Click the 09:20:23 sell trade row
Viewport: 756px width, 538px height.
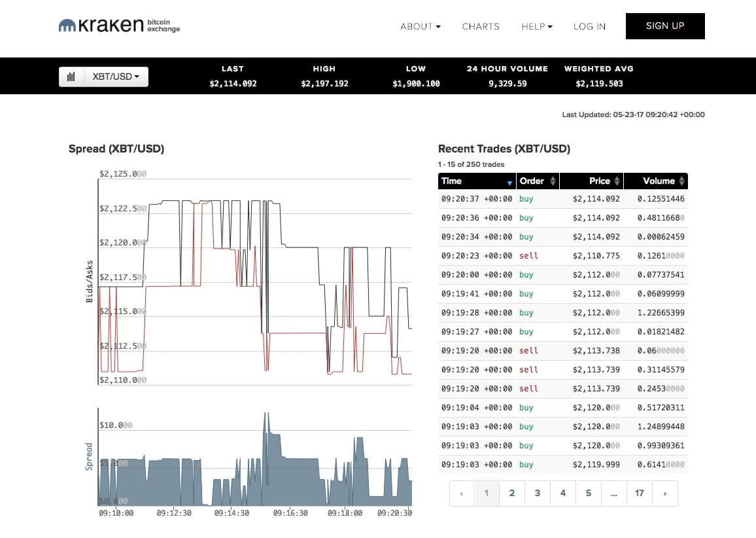pos(562,255)
